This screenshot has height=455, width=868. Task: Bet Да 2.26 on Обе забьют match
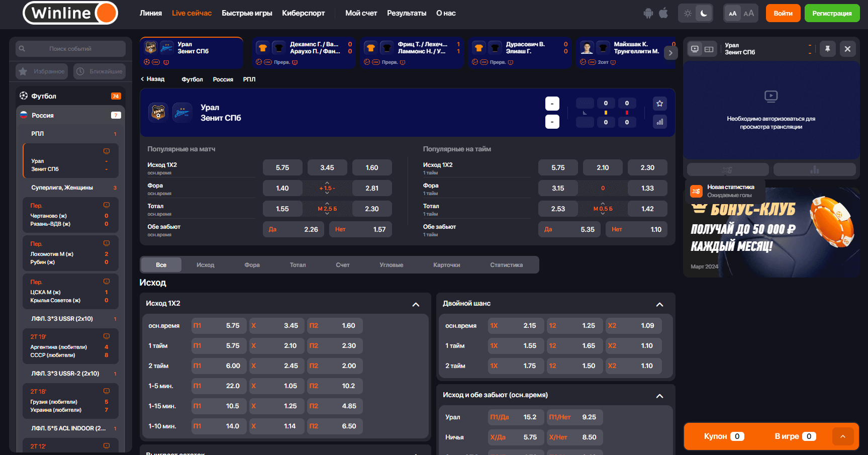pyautogui.click(x=294, y=229)
